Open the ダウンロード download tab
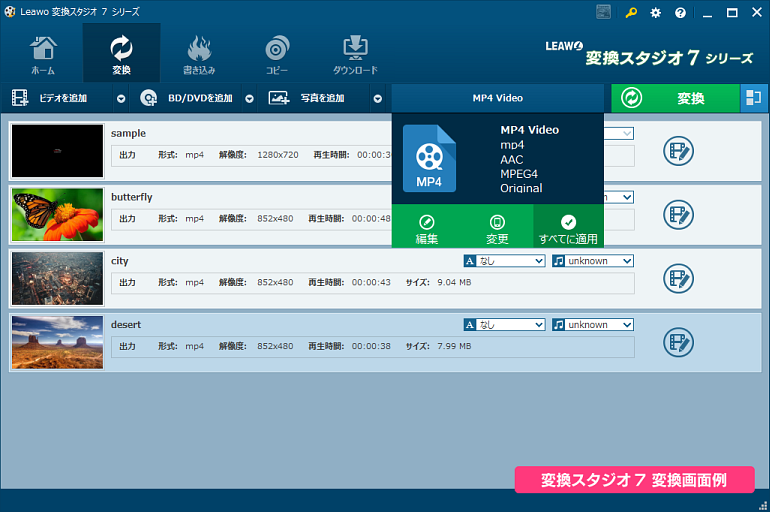The height and width of the screenshot is (512, 770). click(x=355, y=55)
